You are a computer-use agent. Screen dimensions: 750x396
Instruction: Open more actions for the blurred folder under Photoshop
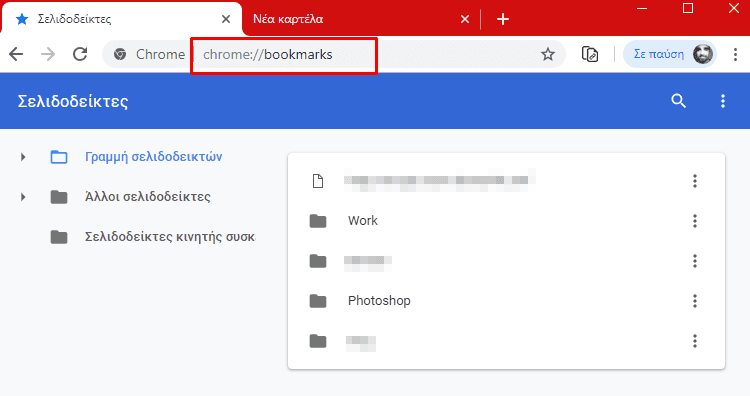[695, 341]
